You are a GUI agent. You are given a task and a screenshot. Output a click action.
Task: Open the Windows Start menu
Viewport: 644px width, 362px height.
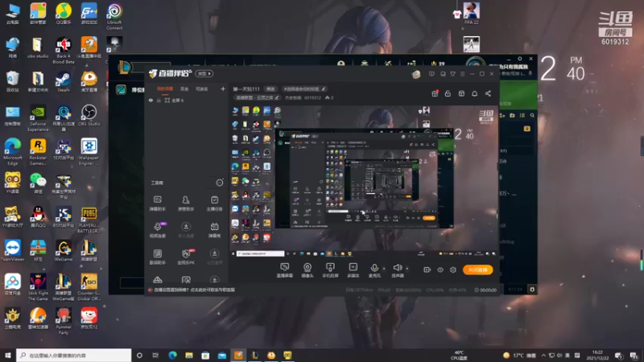(8, 356)
